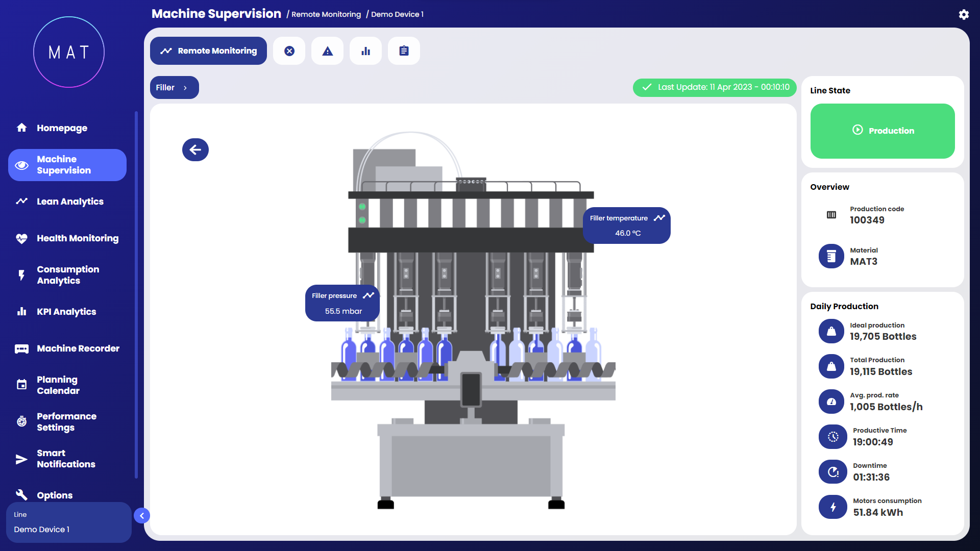Open the clipboard report tab icon
Image resolution: width=980 pixels, height=551 pixels.
404,51
